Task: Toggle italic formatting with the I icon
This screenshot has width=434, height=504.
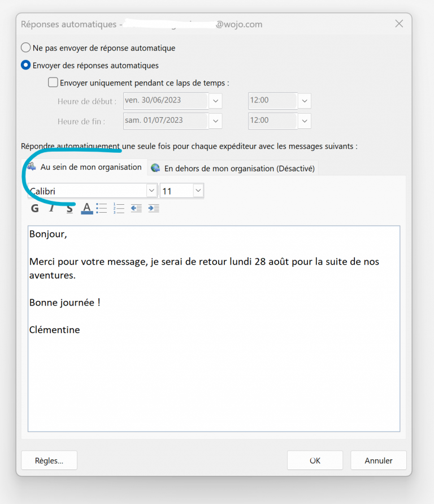Action: pyautogui.click(x=52, y=208)
